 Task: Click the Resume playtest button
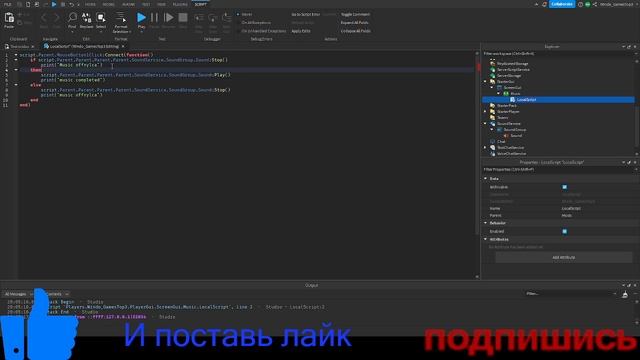(x=168, y=18)
